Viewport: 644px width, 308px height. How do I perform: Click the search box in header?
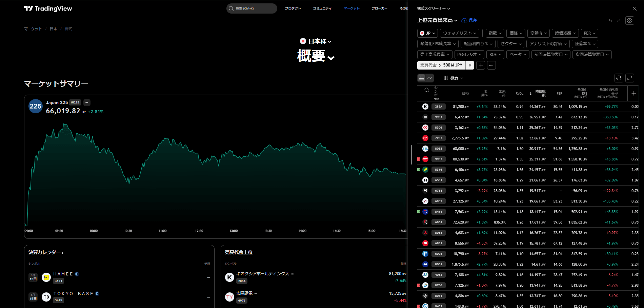click(x=251, y=8)
